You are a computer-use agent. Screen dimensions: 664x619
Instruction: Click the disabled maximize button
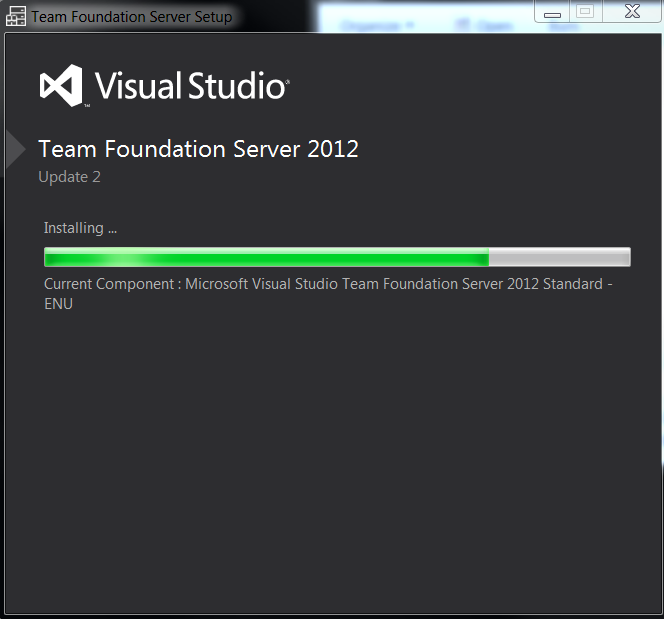coord(585,11)
